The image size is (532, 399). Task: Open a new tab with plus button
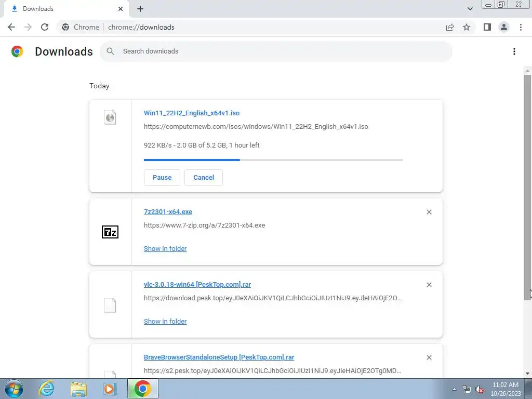pos(140,9)
